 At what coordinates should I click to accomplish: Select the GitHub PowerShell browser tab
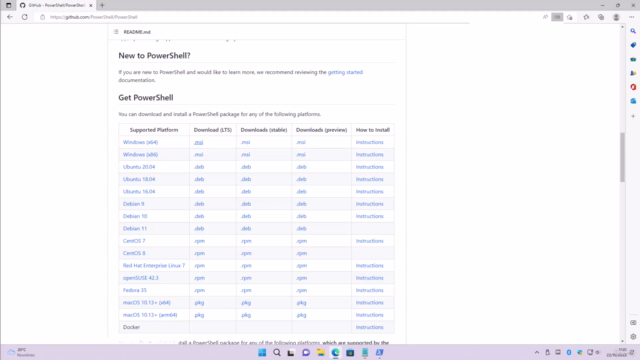(56, 5)
